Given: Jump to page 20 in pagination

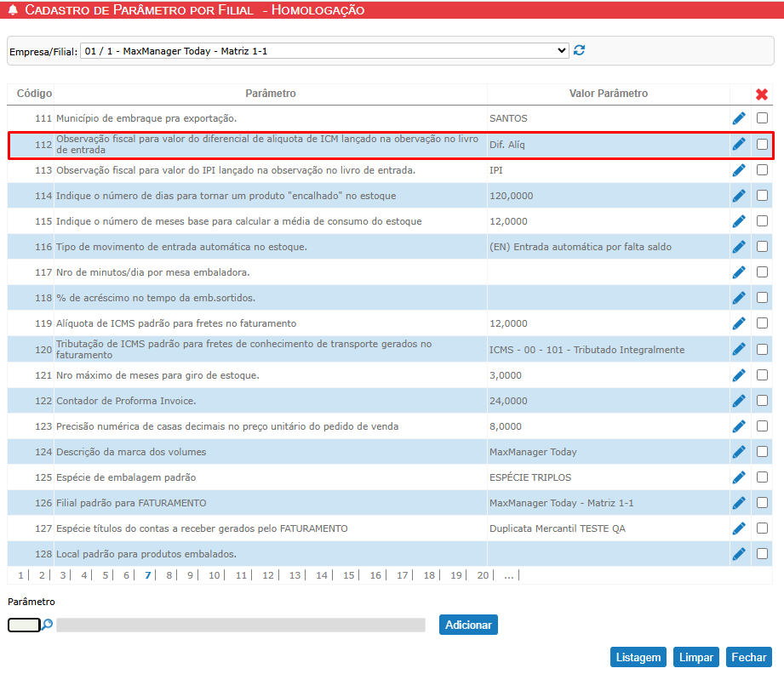Looking at the screenshot, I should pos(483,575).
